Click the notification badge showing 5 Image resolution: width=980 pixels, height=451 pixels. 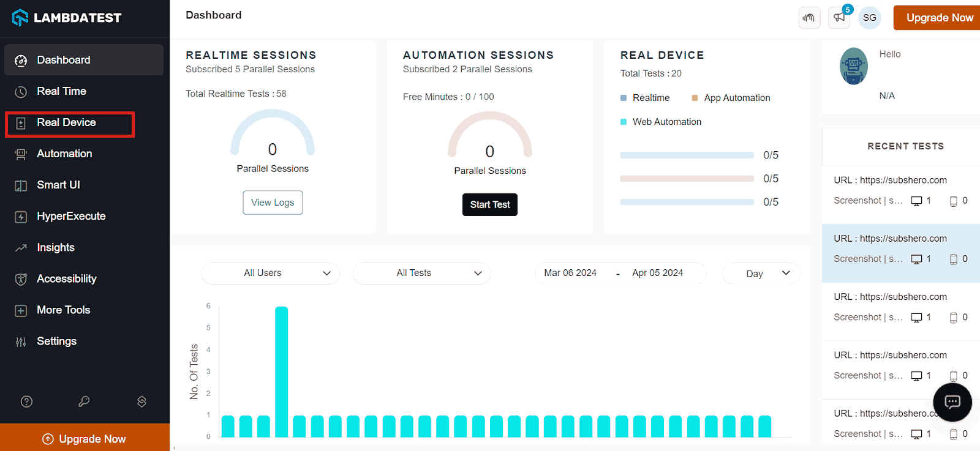[x=848, y=10]
